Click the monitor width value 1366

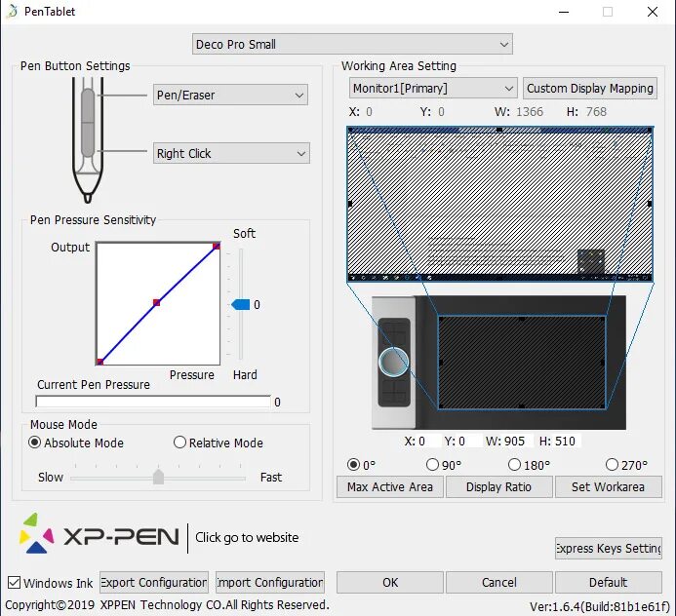point(530,111)
